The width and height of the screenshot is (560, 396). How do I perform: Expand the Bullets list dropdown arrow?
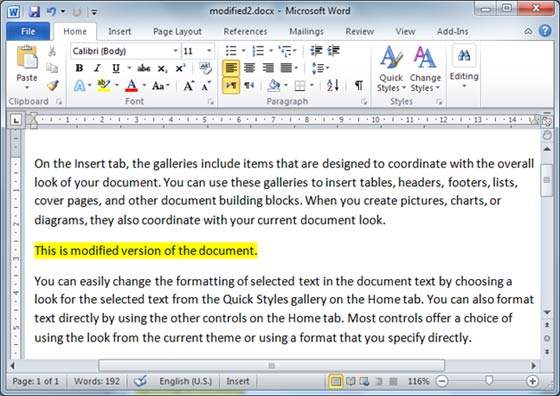tap(244, 51)
